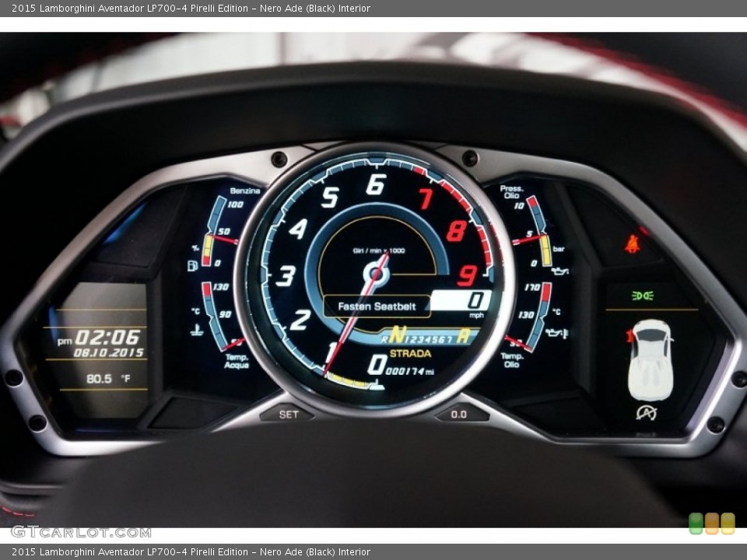
Task: Click the red tachometer number 8
Action: coord(457,231)
